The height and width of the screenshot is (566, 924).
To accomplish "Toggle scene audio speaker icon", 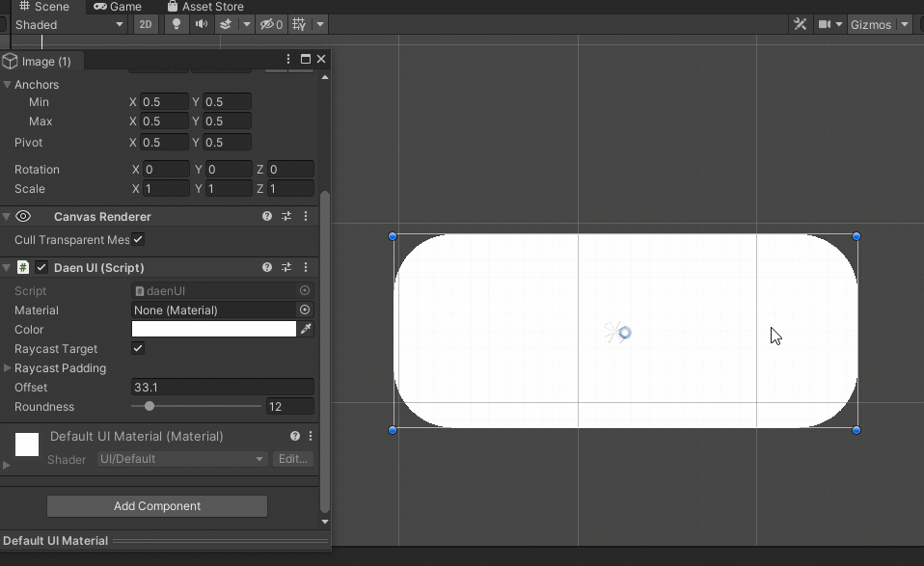I will pyautogui.click(x=201, y=25).
